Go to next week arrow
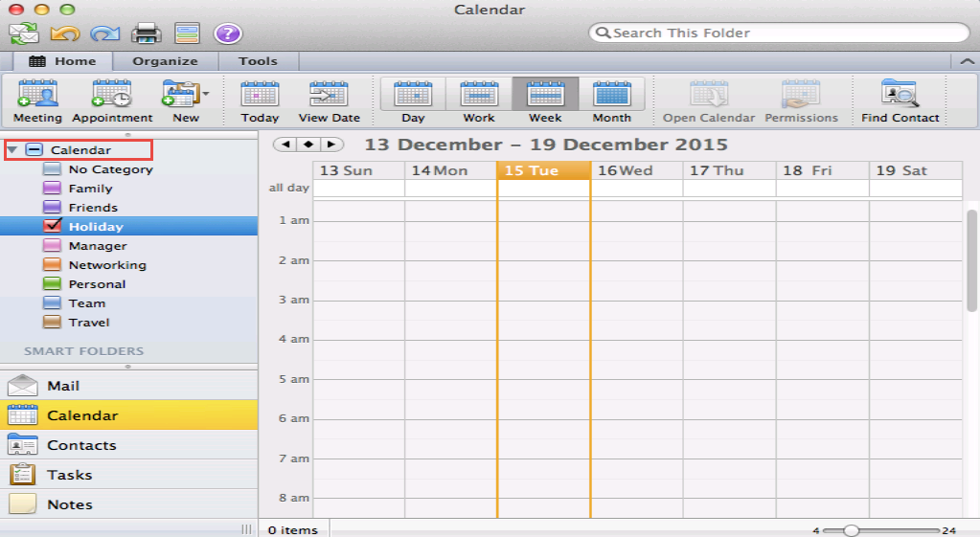The image size is (980, 537). (x=331, y=145)
